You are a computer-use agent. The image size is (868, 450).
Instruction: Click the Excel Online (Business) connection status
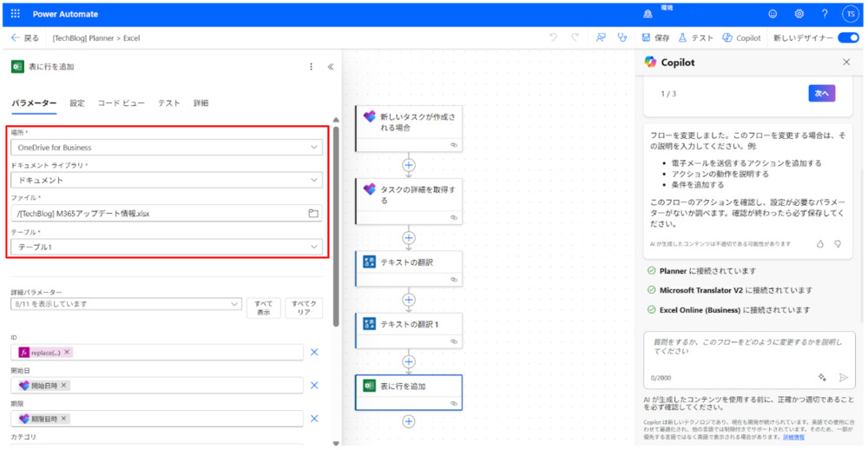pos(729,309)
